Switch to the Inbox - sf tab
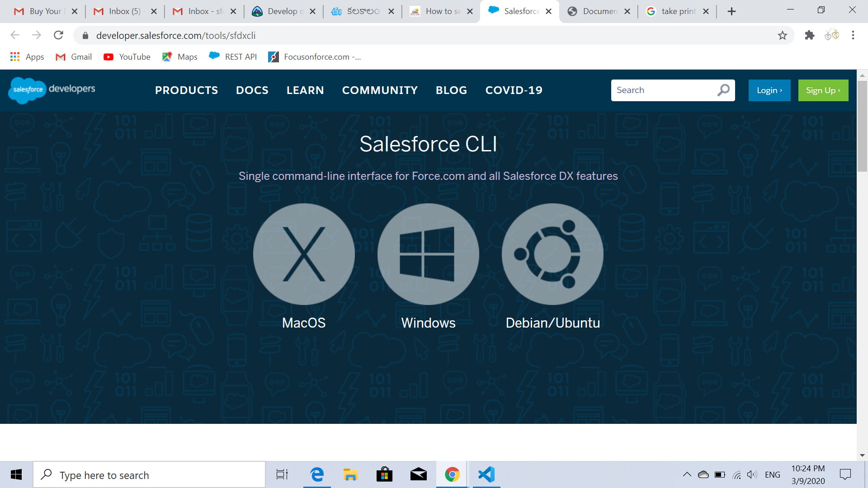 click(x=204, y=11)
